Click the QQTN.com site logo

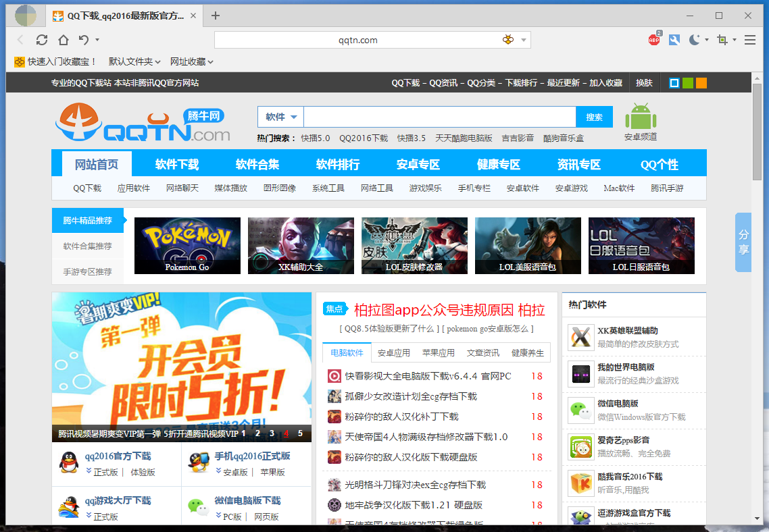143,122
